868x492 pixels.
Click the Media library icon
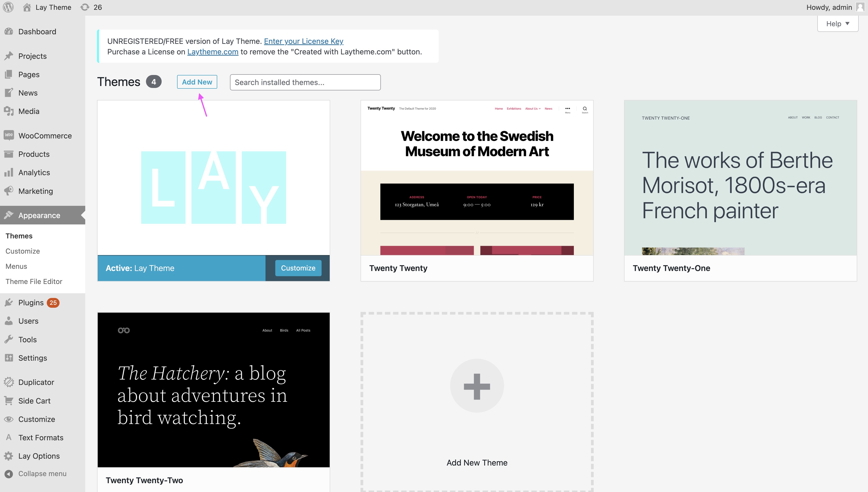point(9,111)
